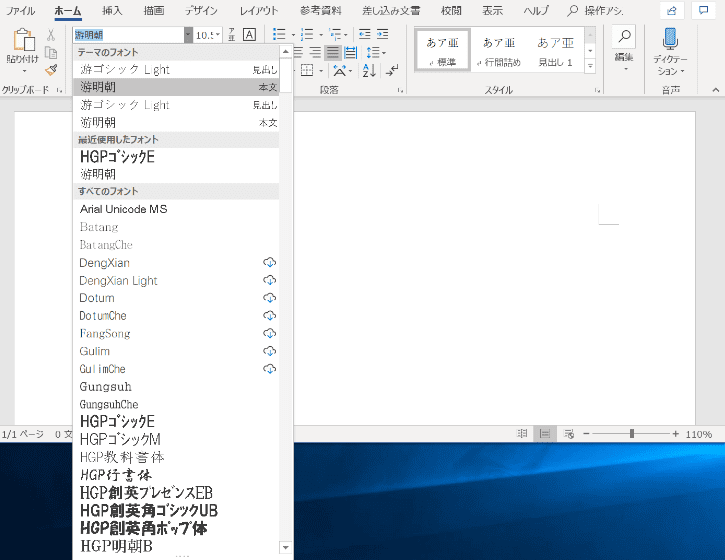
Task: Expand the styles gallery more button
Action: pyautogui.click(x=590, y=67)
